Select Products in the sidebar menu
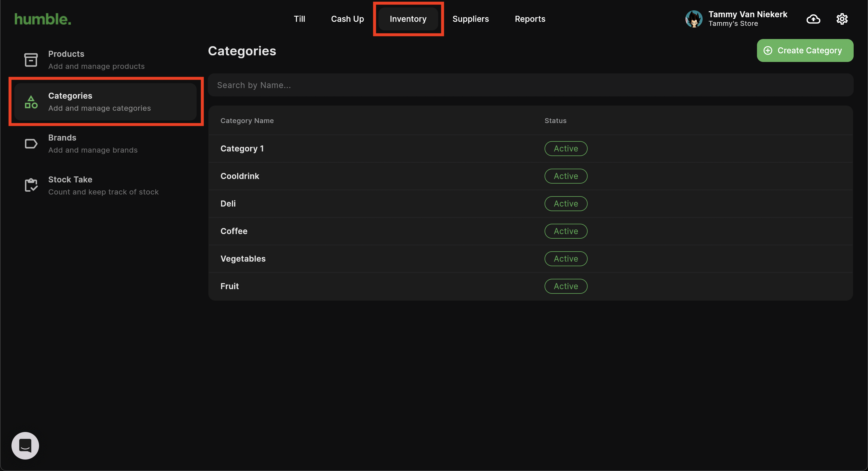 pyautogui.click(x=105, y=60)
